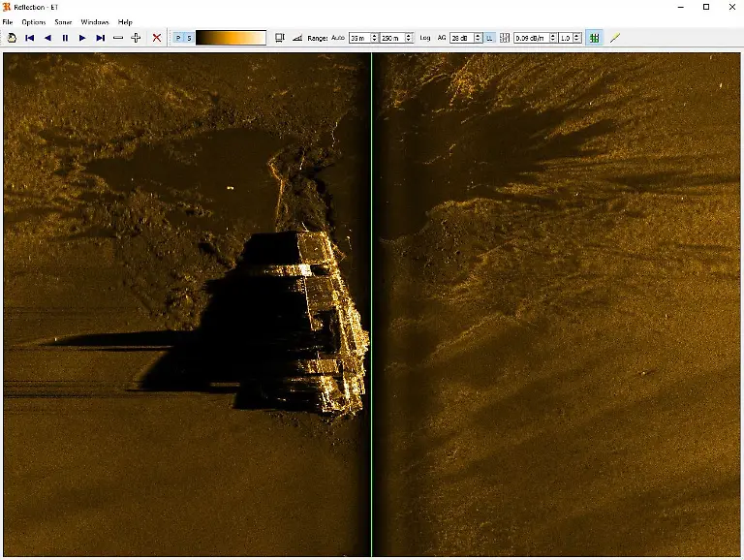Jump to the start of the recording
The image size is (744, 560).
coord(29,38)
